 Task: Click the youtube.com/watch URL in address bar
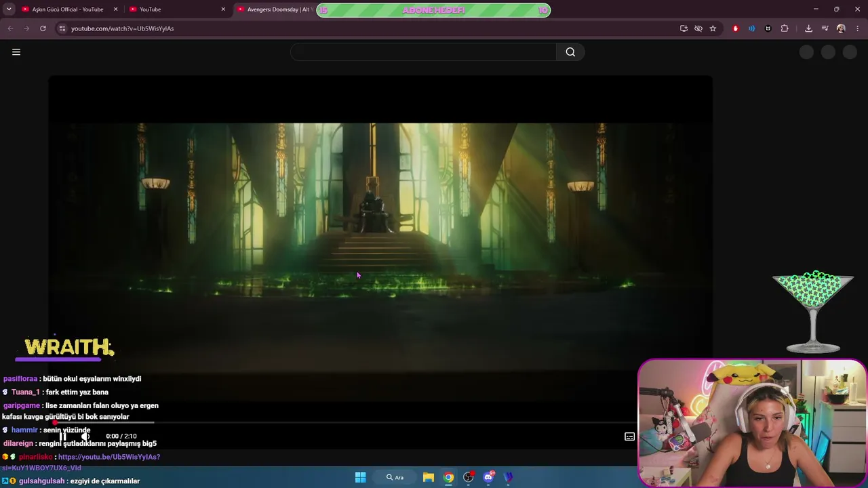pos(123,28)
